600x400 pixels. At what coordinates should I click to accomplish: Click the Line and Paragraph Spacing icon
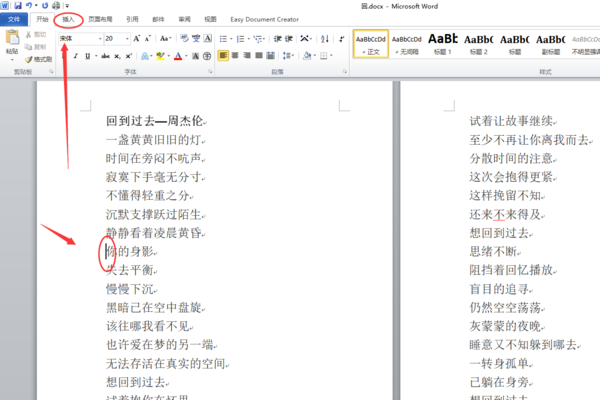coord(287,56)
